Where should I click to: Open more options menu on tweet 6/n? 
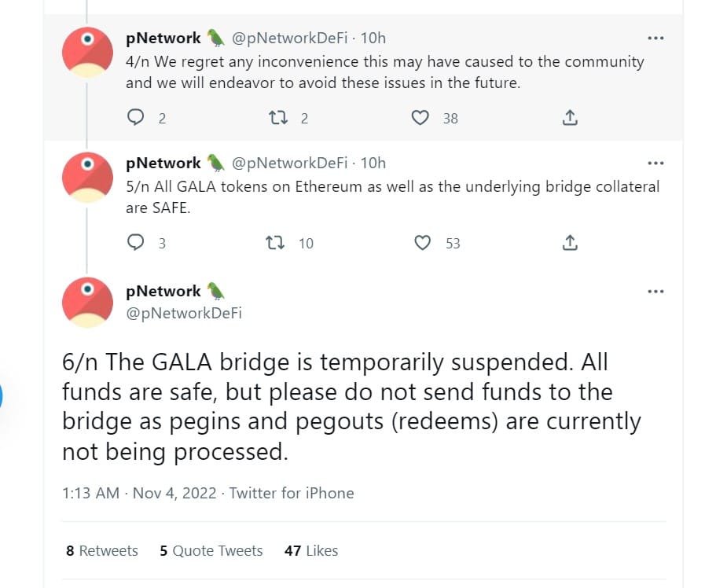pos(655,290)
